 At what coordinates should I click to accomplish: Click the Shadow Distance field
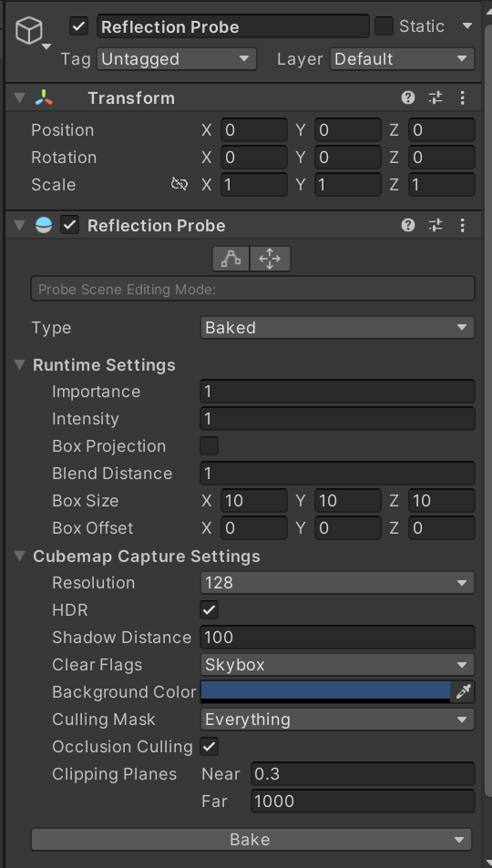337,638
